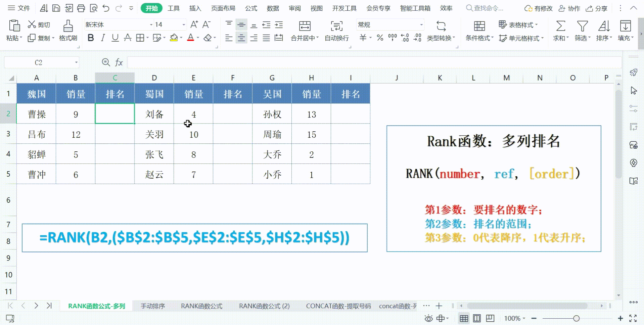Screen dimensions: 644x325
Task: Click the Save icon in quick toolbar
Action: [x=56, y=8]
